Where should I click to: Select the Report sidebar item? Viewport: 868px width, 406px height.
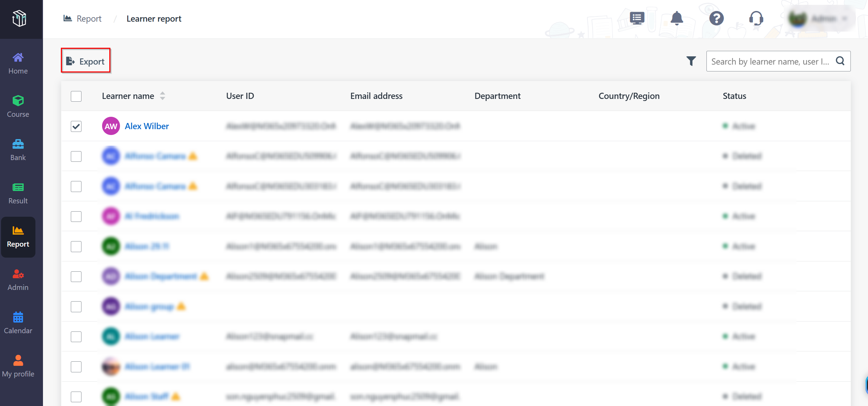(18, 237)
